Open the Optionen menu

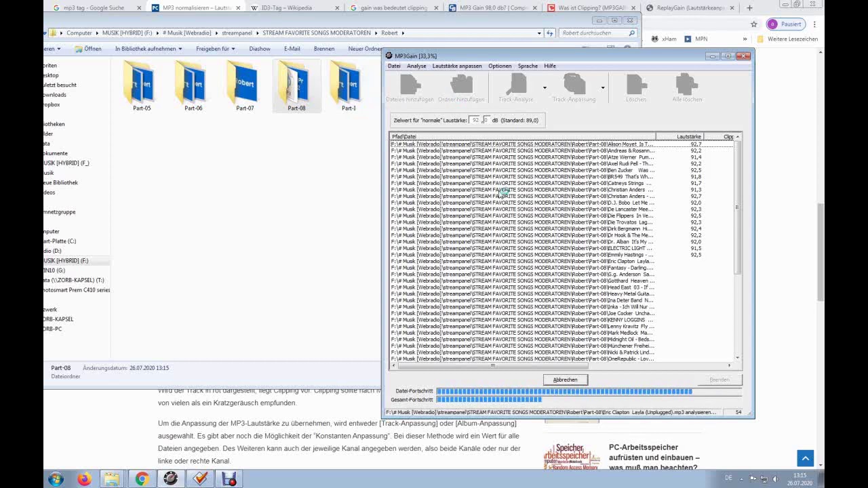click(500, 66)
